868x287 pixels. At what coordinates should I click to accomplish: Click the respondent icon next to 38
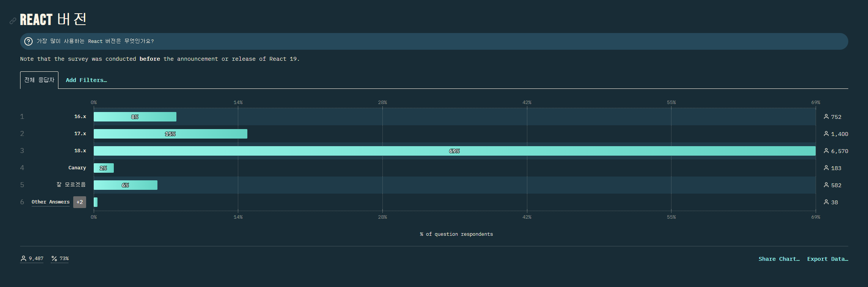point(826,202)
